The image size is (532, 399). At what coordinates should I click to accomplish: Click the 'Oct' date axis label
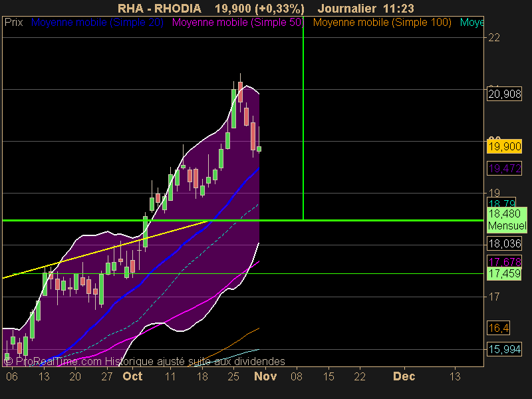coord(132,376)
